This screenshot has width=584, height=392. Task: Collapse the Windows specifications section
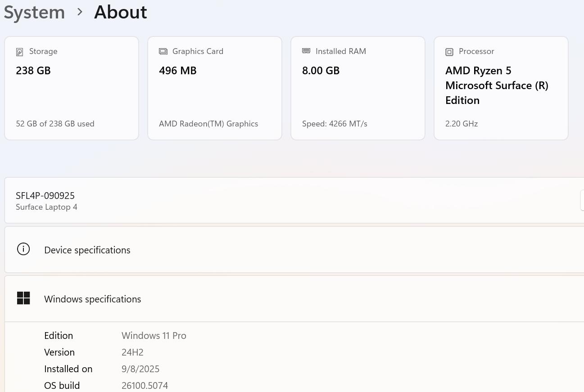(x=294, y=299)
